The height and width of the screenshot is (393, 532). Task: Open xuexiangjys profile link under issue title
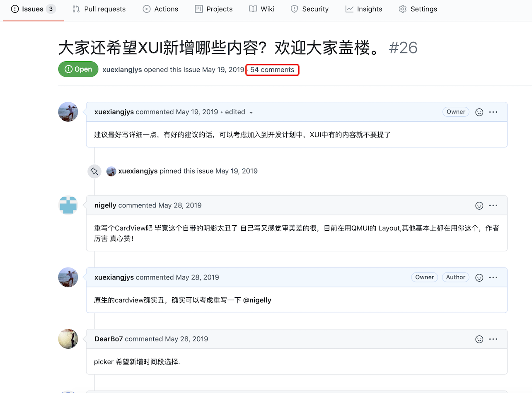122,70
